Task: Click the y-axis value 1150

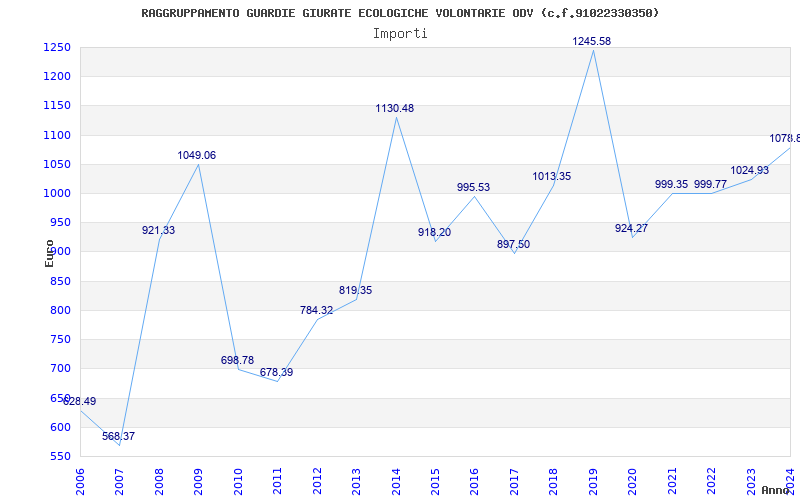Action: pos(57,106)
